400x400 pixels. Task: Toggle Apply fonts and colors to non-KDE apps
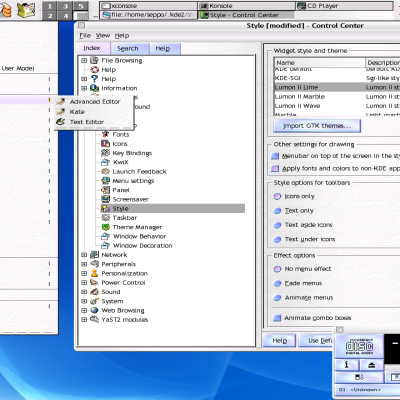tap(275, 169)
